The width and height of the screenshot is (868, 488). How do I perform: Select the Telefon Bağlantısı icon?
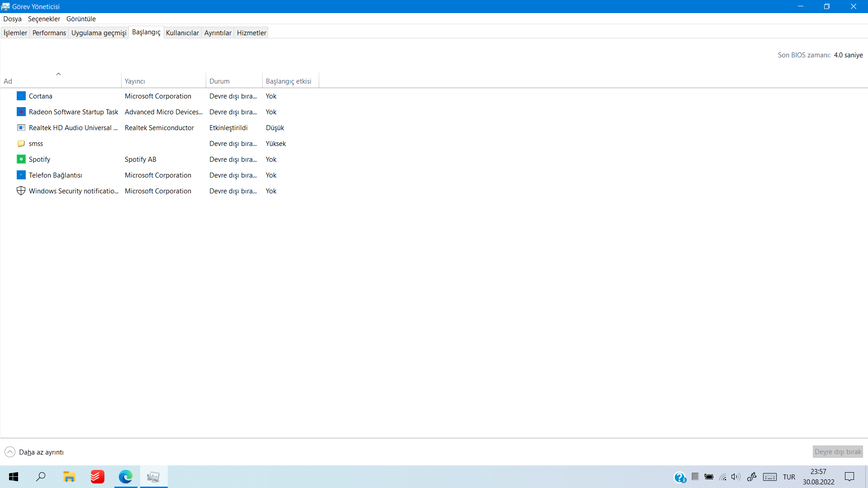point(21,175)
